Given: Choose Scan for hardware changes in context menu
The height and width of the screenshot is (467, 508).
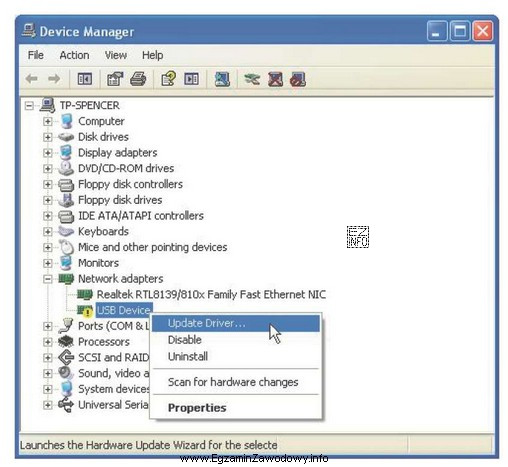Looking at the screenshot, I should (236, 382).
